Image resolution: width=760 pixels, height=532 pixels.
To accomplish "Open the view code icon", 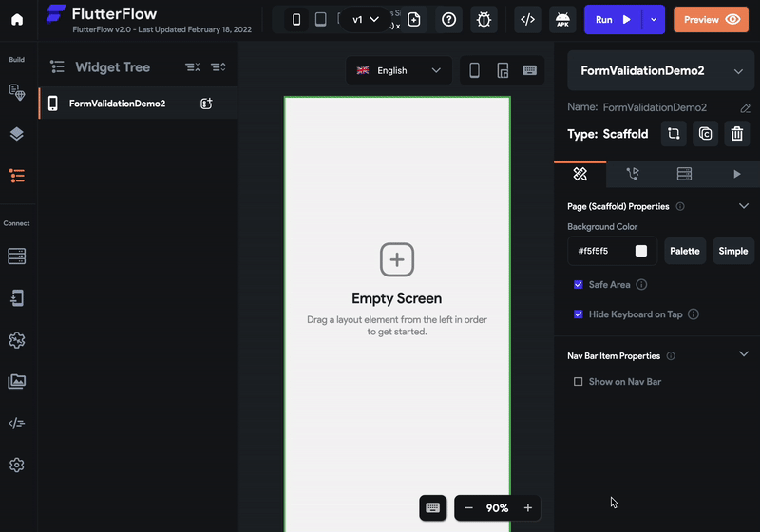I will click(x=527, y=19).
